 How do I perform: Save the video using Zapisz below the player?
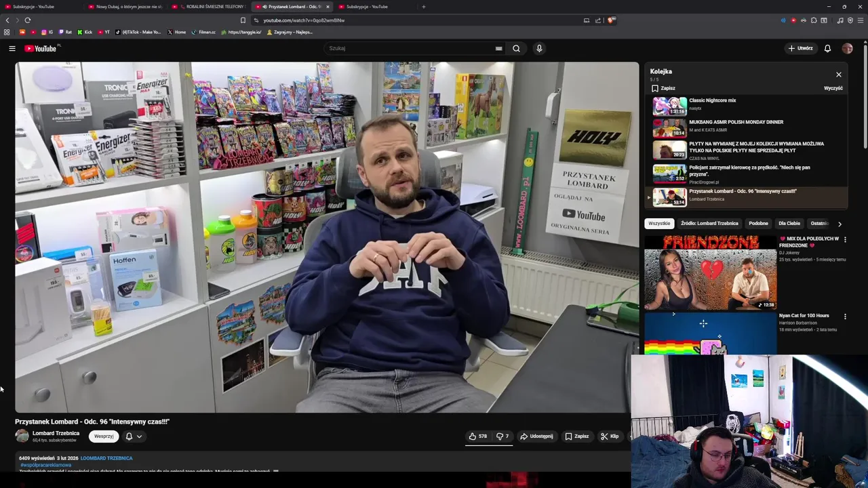tap(577, 436)
